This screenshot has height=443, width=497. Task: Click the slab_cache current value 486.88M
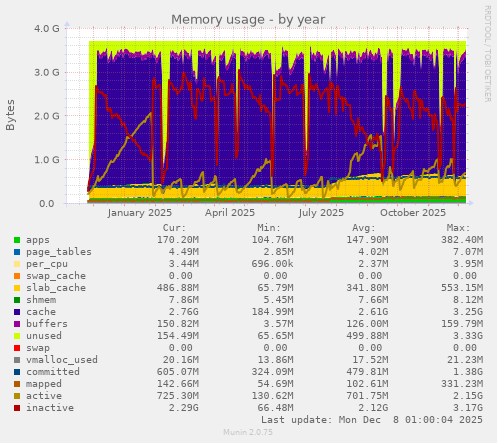(178, 288)
